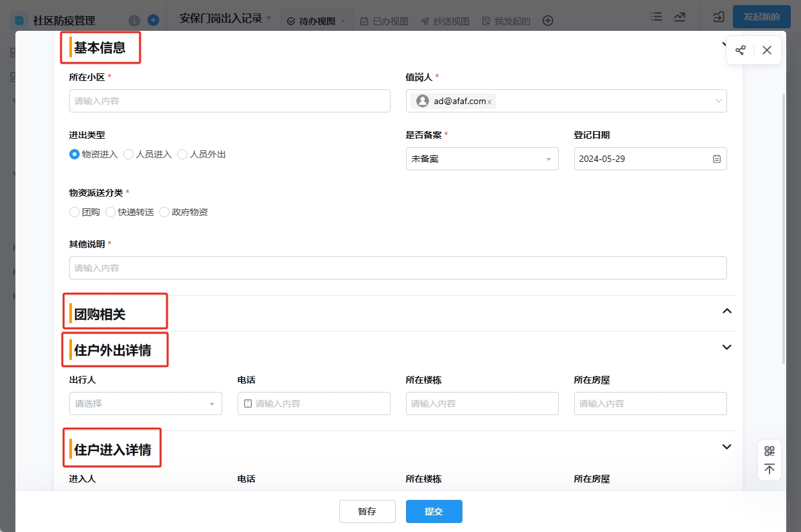
Task: Click the add view plus icon
Action: pos(548,21)
